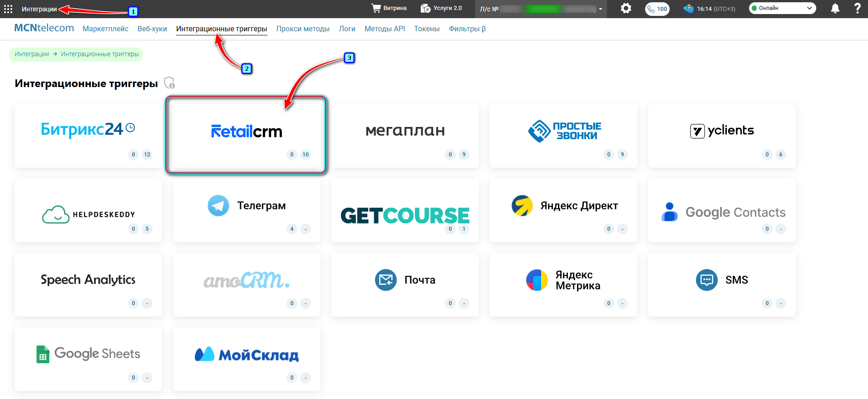
Task: Click the Google Contacts person icon
Action: click(x=670, y=212)
